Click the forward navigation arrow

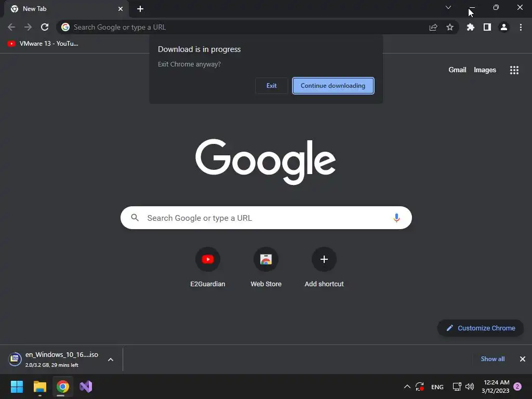tap(28, 27)
